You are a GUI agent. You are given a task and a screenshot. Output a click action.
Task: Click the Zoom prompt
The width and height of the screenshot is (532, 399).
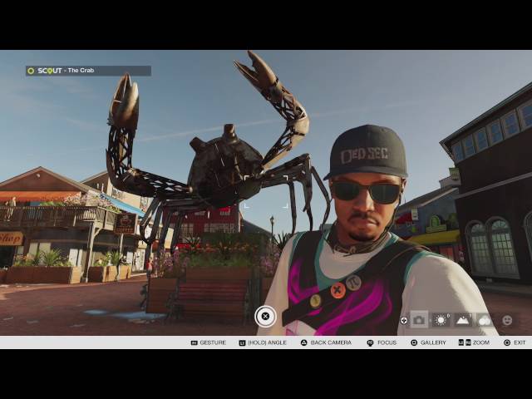pyautogui.click(x=474, y=342)
